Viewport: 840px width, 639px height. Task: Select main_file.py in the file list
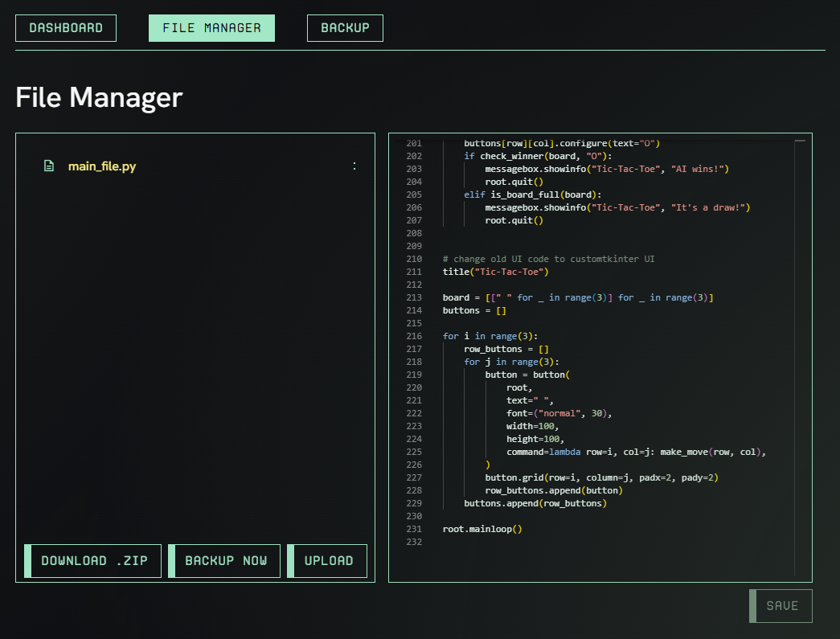tap(103, 166)
